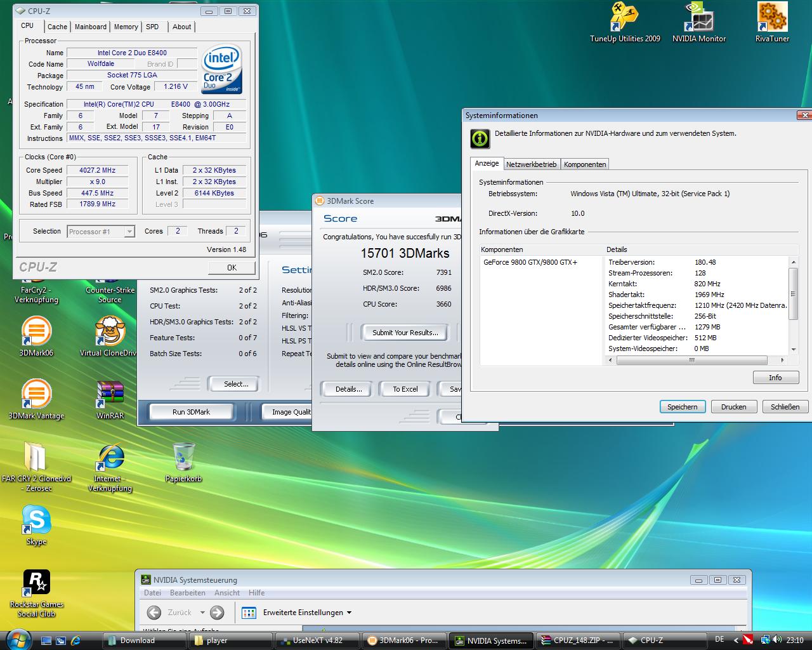Screen dimensions: 812x650
Task: Open the Counter-Strike Source desktop shortcut
Action: coord(110,294)
